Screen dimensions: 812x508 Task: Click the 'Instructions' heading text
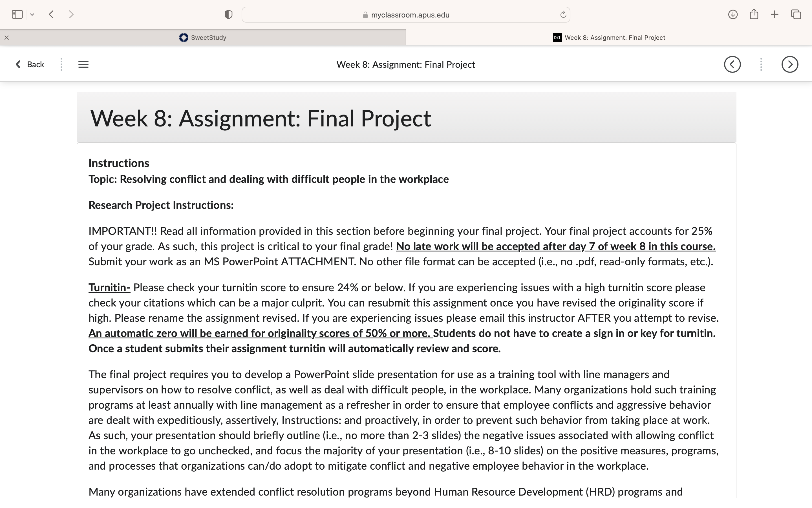119,163
